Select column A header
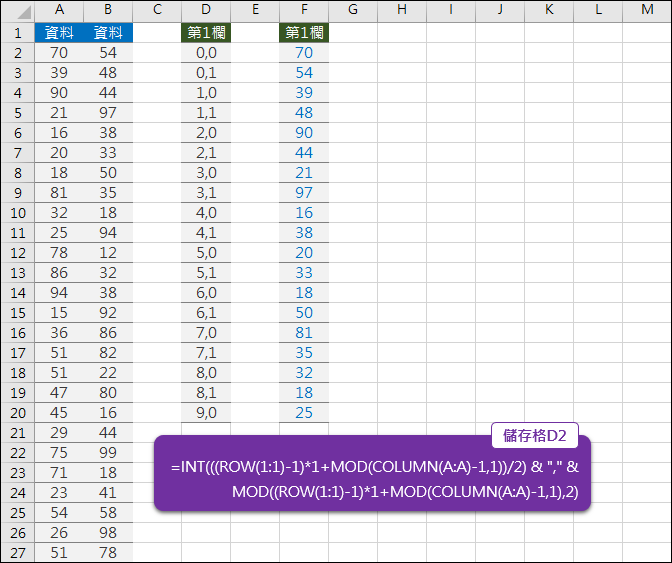 pyautogui.click(x=59, y=10)
